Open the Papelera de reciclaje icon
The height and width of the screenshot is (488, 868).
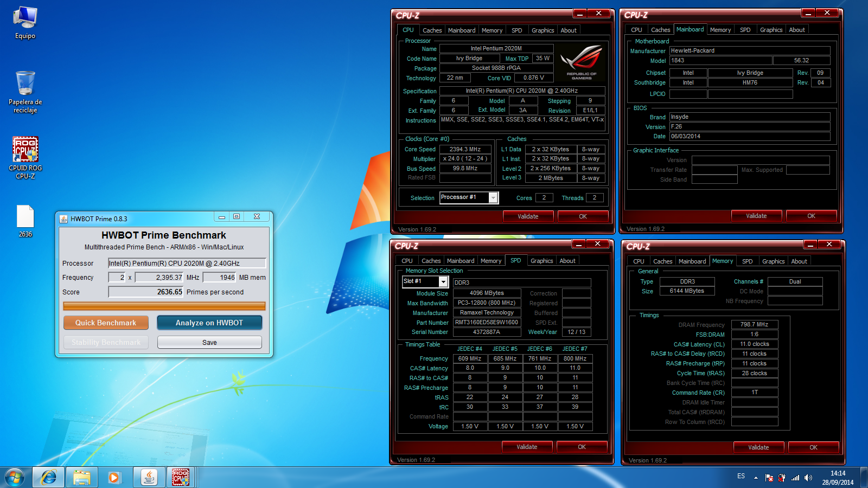(x=25, y=92)
